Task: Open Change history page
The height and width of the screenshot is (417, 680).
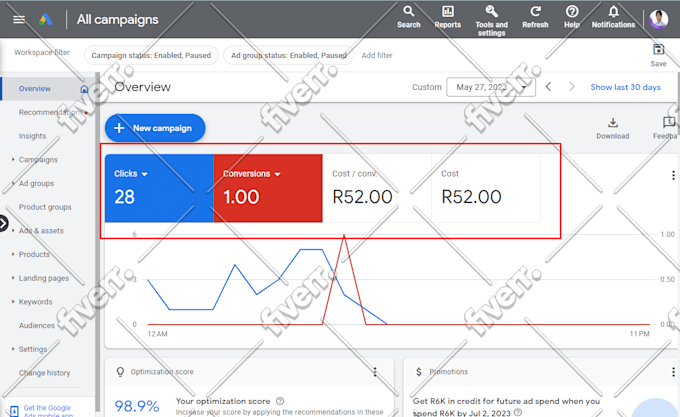Action: [x=44, y=373]
